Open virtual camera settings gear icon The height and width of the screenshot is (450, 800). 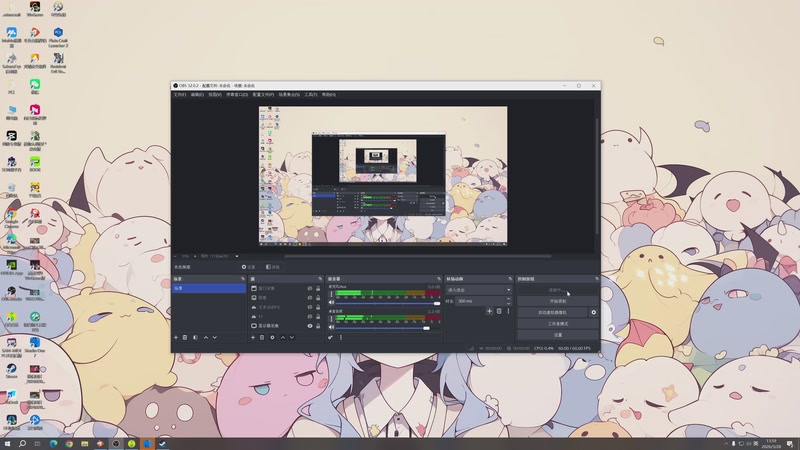pos(593,312)
